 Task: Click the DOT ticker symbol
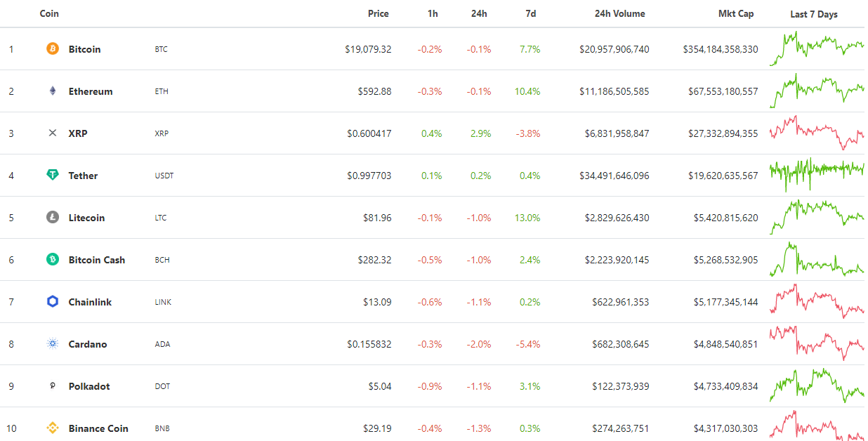click(x=162, y=386)
